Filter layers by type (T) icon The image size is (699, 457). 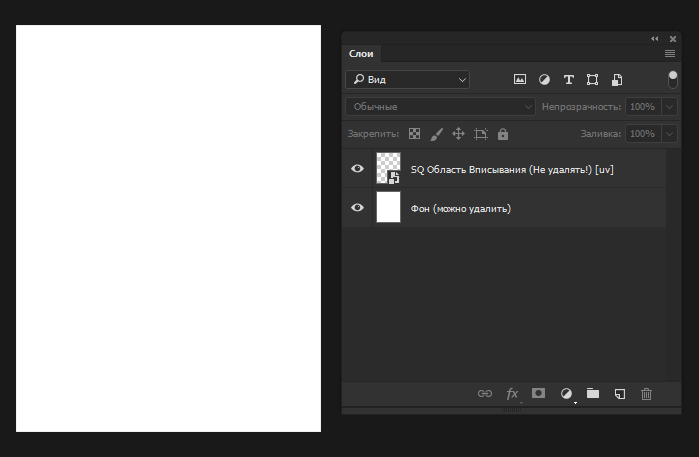(568, 79)
